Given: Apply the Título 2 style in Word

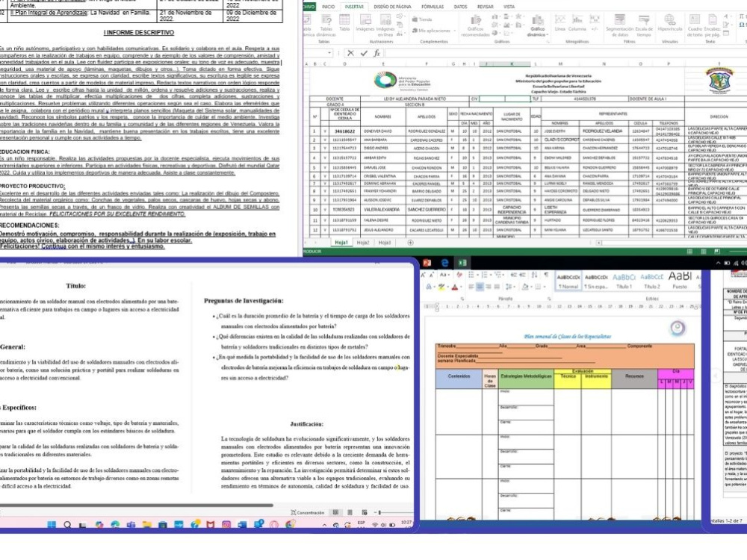Looking at the screenshot, I should [x=652, y=281].
